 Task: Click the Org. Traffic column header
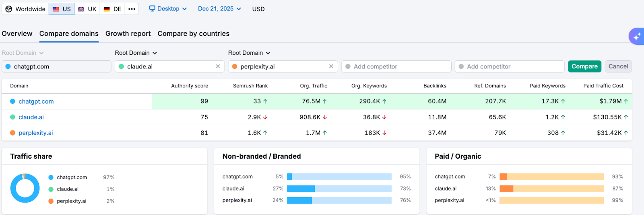coord(314,86)
